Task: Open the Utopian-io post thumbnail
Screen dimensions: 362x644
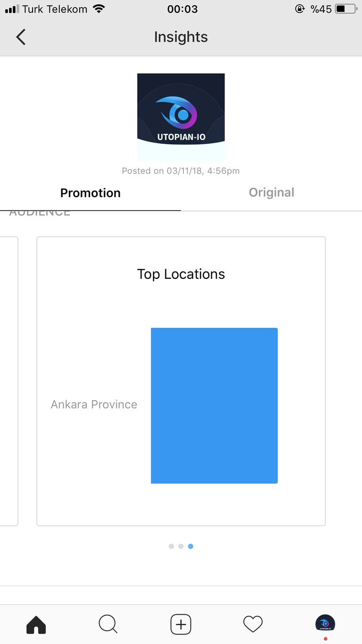Action: [x=181, y=117]
